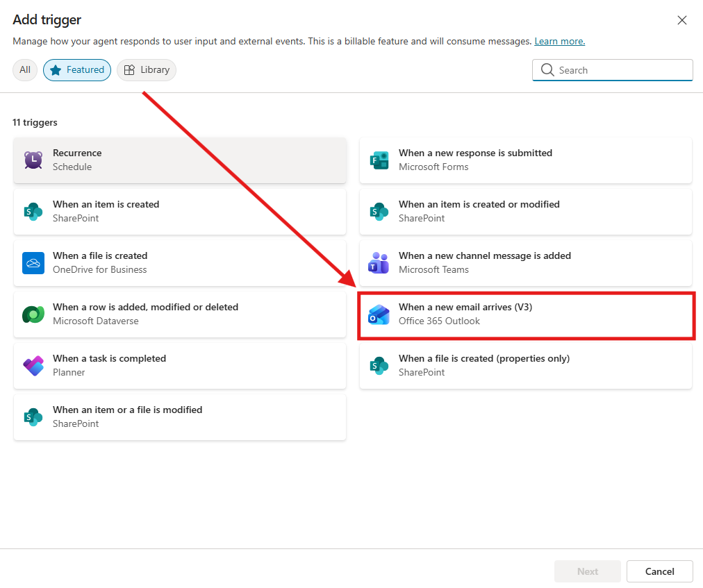703x588 pixels.
Task: Click the Microsoft Teams icon
Action: click(x=379, y=263)
